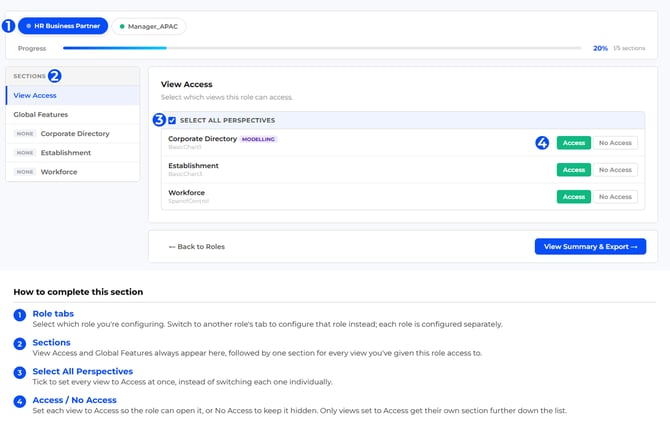This screenshot has height=421, width=670.
Task: Switch to the Manager_APAC role tab
Action: click(x=149, y=26)
